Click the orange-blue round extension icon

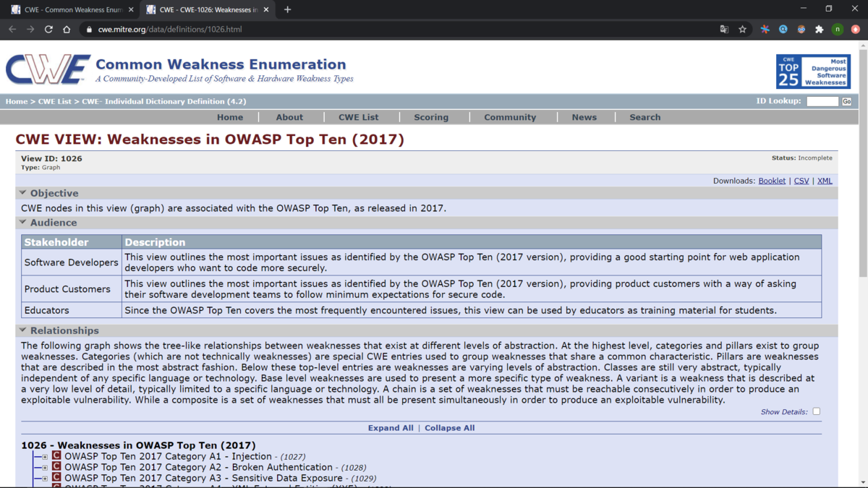(801, 30)
